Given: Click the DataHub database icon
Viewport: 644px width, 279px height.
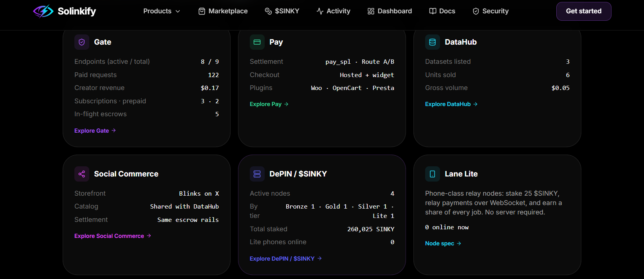Looking at the screenshot, I should [x=433, y=42].
